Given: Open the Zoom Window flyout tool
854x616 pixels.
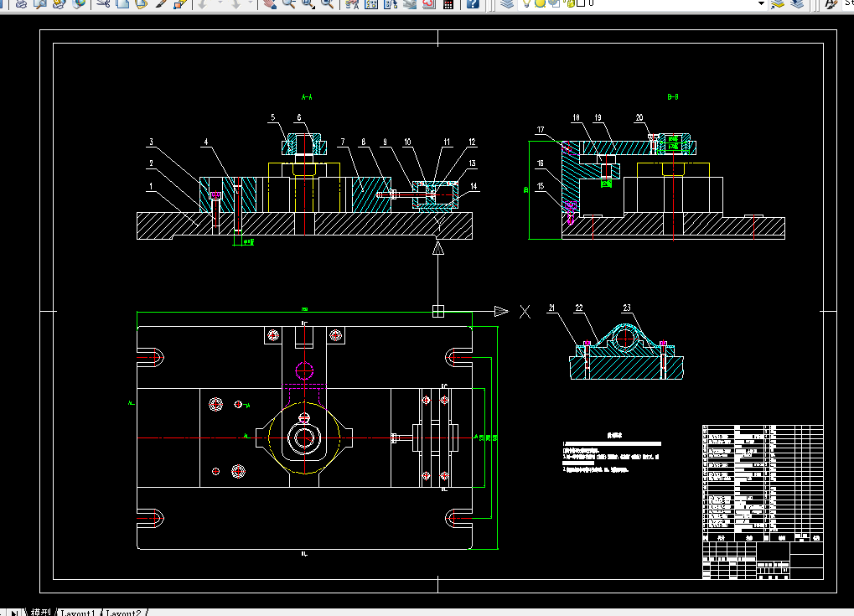Looking at the screenshot, I should (308, 3).
